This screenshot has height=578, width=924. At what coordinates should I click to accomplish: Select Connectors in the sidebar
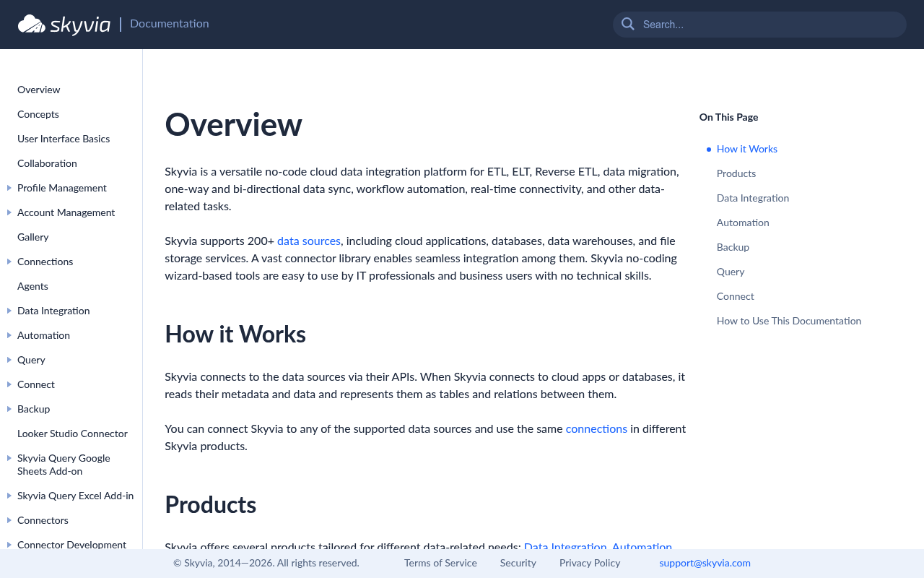coord(43,520)
